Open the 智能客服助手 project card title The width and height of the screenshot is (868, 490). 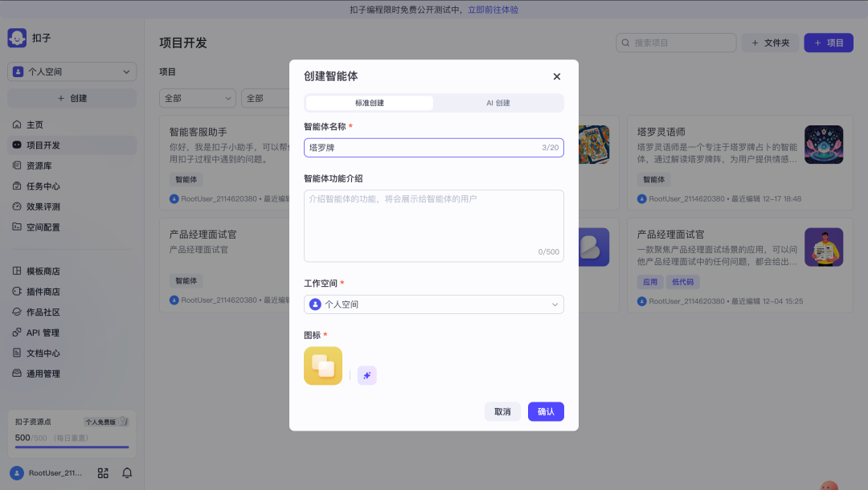[x=199, y=133]
